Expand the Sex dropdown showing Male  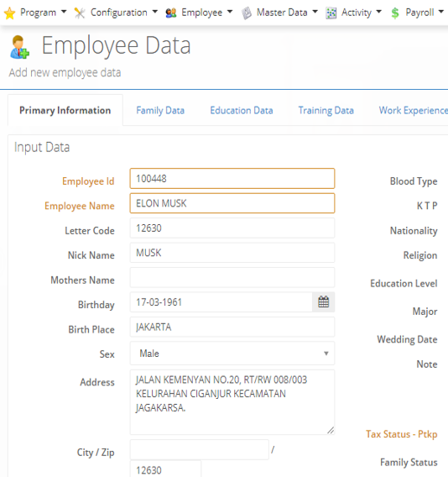(232, 354)
